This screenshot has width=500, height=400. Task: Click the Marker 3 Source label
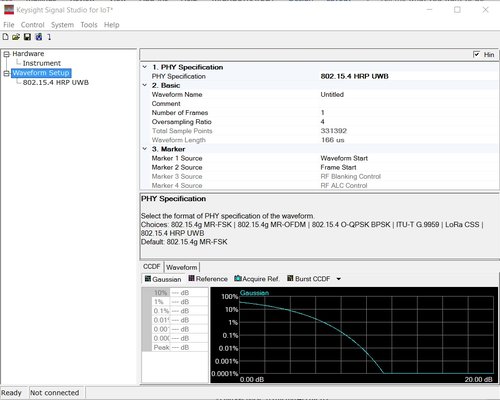coord(177,176)
